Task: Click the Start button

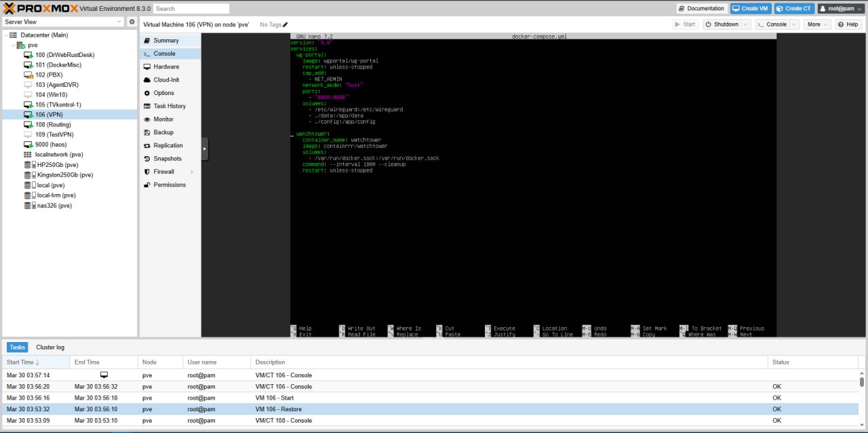Action: 684,24
